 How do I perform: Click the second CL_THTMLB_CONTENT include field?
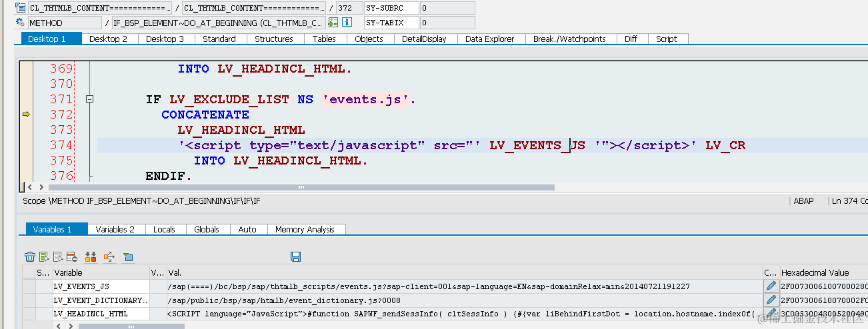254,8
